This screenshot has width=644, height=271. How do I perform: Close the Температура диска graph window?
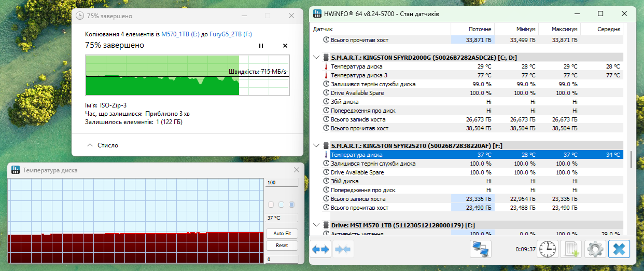click(297, 170)
